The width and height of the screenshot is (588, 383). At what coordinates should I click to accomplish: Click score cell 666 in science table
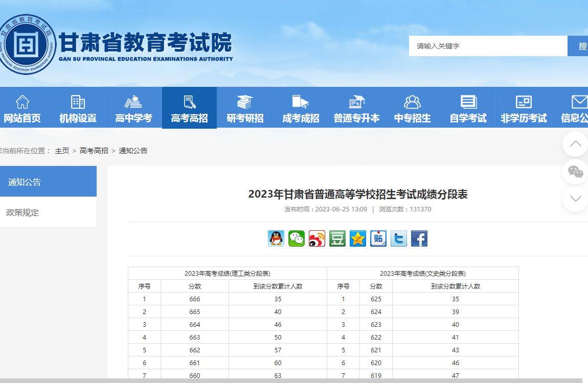click(195, 299)
